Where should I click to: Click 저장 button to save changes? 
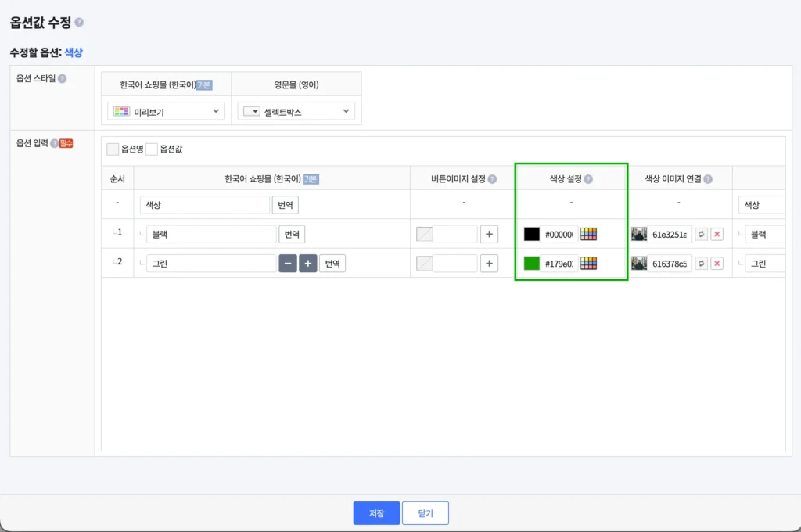click(x=376, y=513)
